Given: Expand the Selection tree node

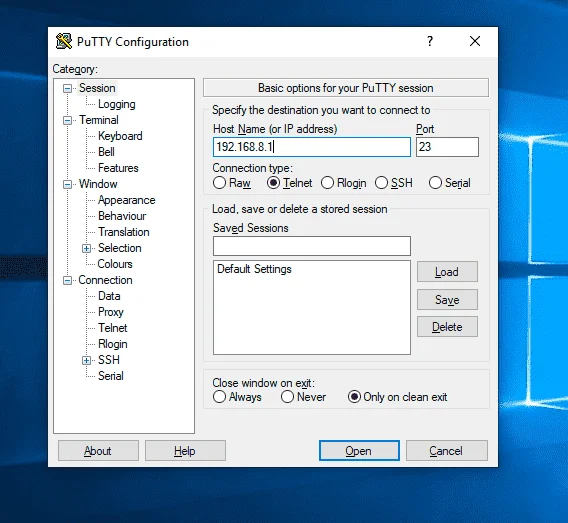Looking at the screenshot, I should click(86, 248).
